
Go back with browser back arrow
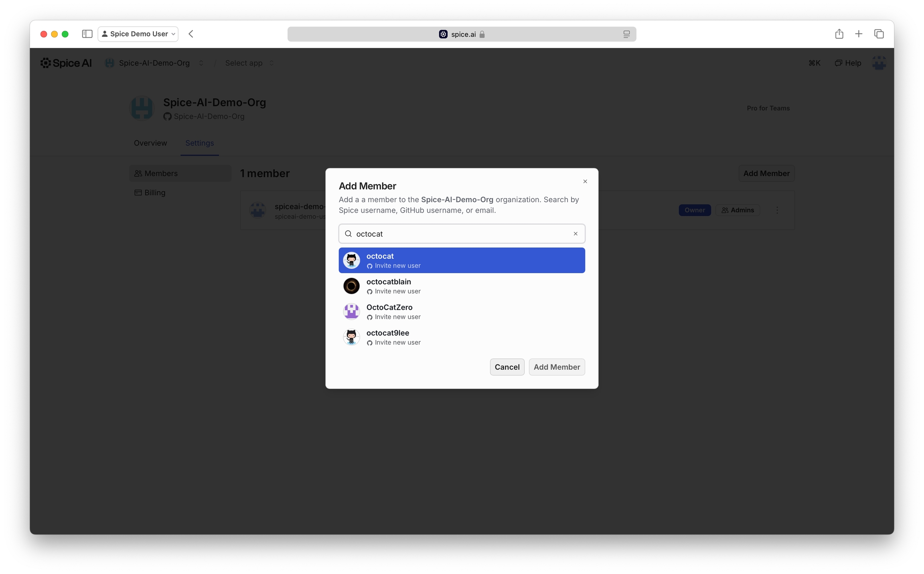[x=191, y=34]
